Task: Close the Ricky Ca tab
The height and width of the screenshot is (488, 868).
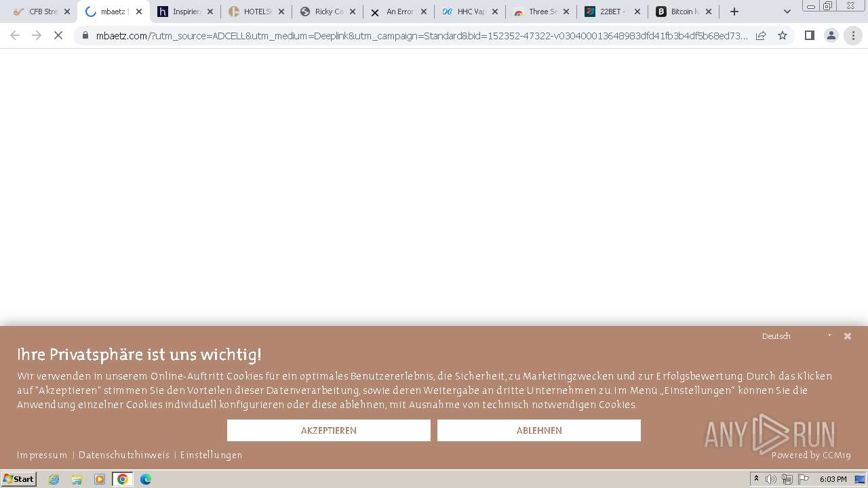Action: (x=353, y=12)
